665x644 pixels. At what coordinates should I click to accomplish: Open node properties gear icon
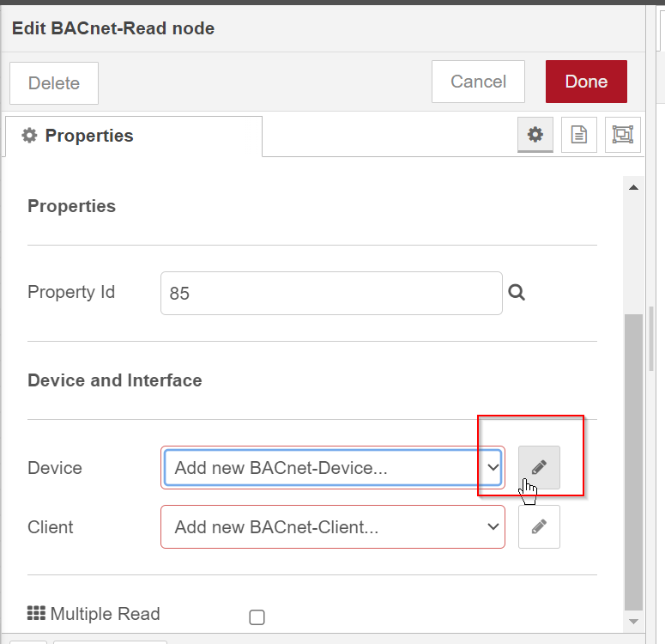pos(535,135)
